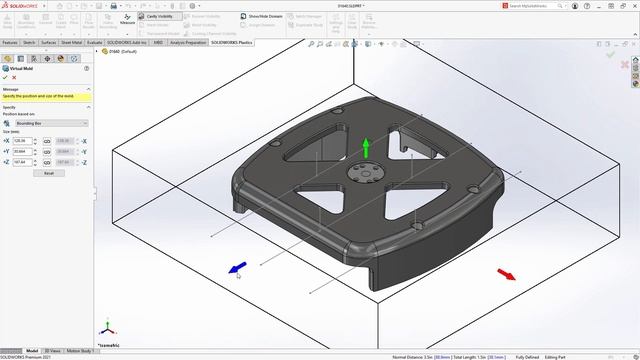Image resolution: width=640 pixels, height=360 pixels.
Task: Click the blue Z-axis mold arrow
Action: click(238, 267)
